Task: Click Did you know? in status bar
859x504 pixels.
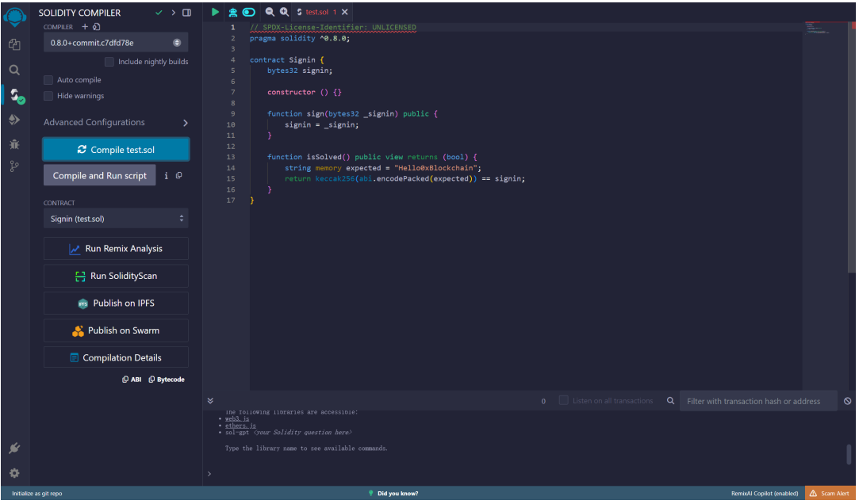Action: coord(393,494)
